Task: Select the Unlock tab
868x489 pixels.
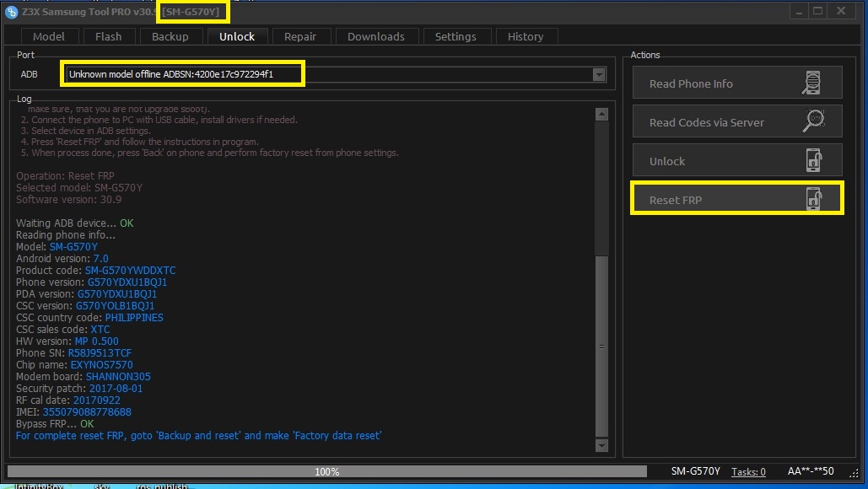Action: click(237, 36)
